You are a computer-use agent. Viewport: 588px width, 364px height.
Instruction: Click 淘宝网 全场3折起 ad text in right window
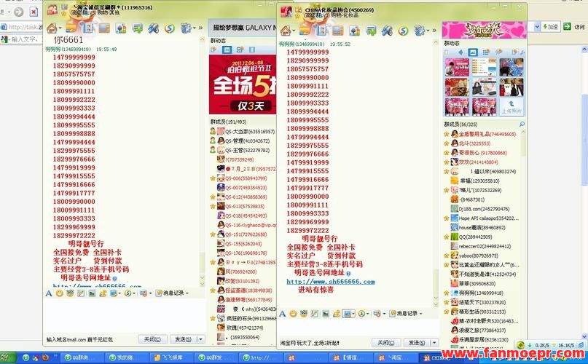[310, 343]
